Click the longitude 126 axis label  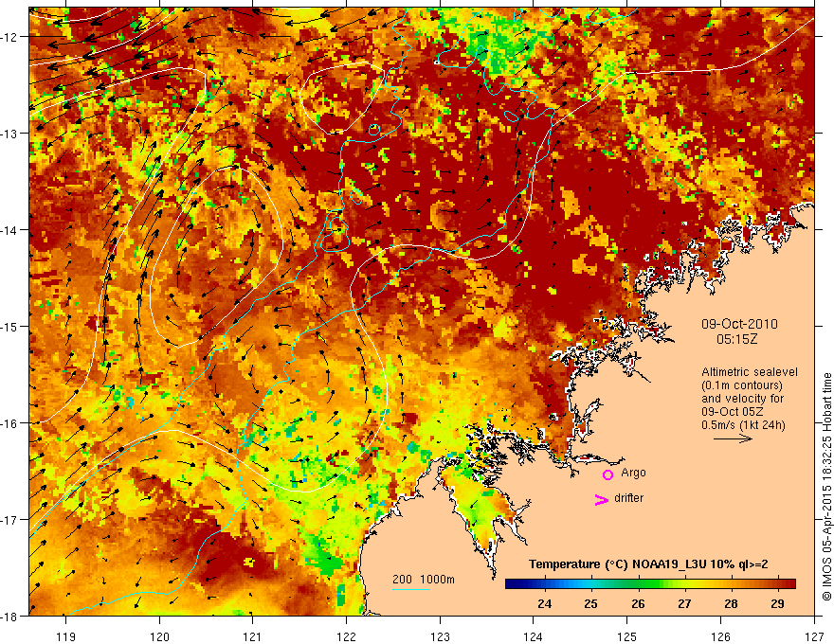(720, 636)
